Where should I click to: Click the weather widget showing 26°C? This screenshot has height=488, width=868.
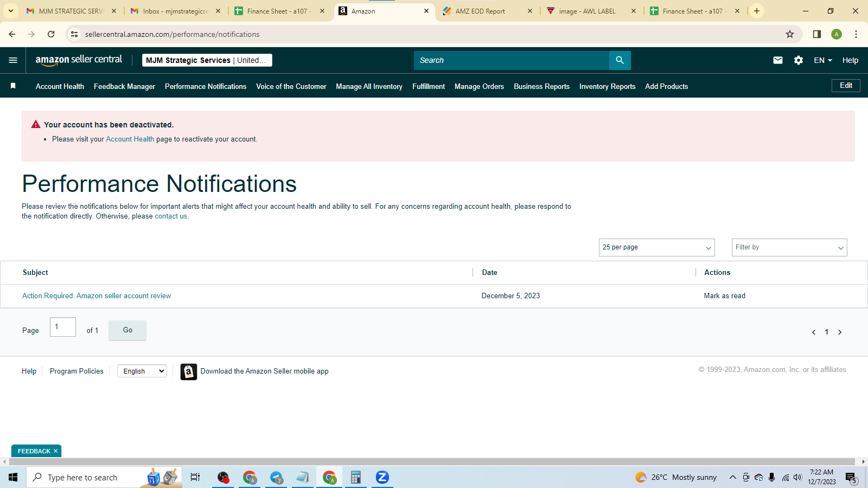pos(676,477)
